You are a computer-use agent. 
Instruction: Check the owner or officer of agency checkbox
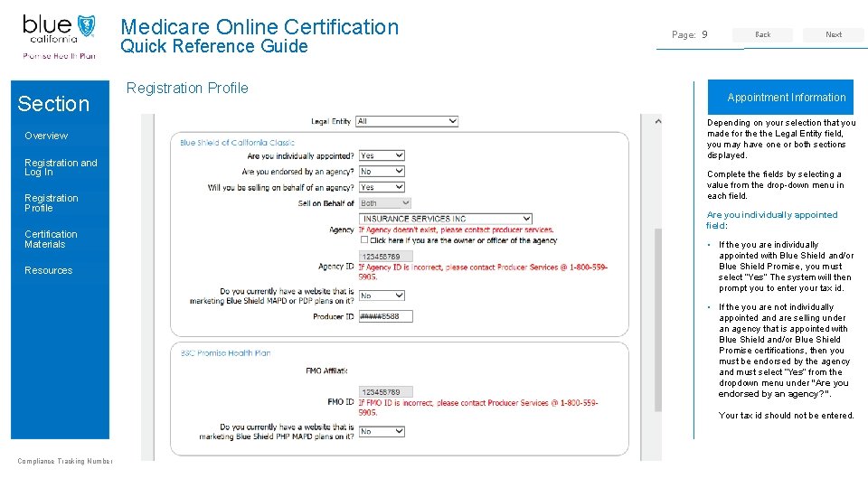(364, 240)
